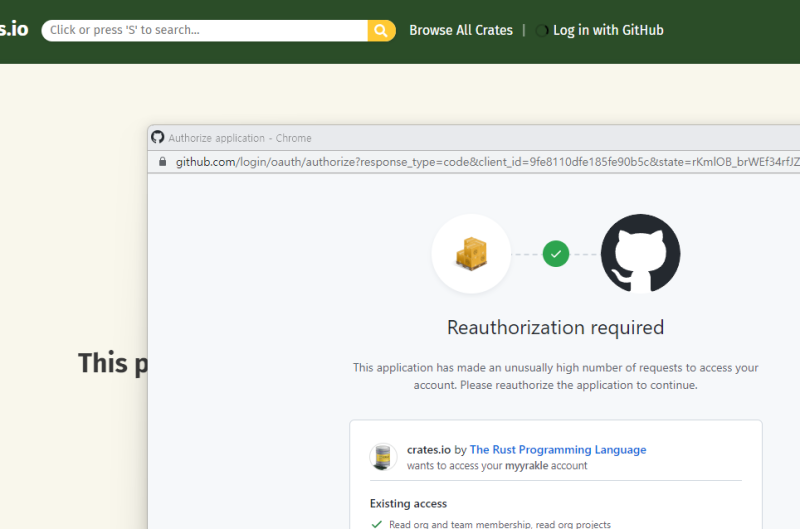Click the GitHub Octocat logo

pos(640,254)
